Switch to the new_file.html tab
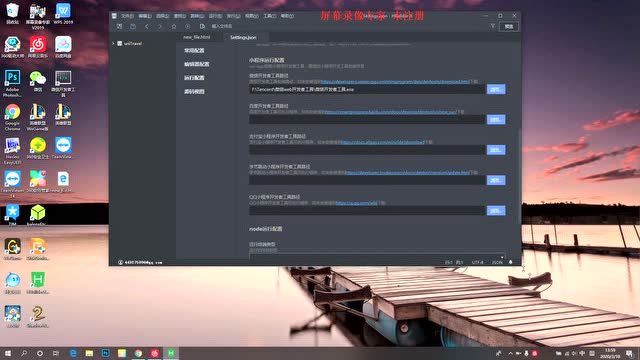Image resolution: width=640 pixels, height=360 pixels. 197,37
